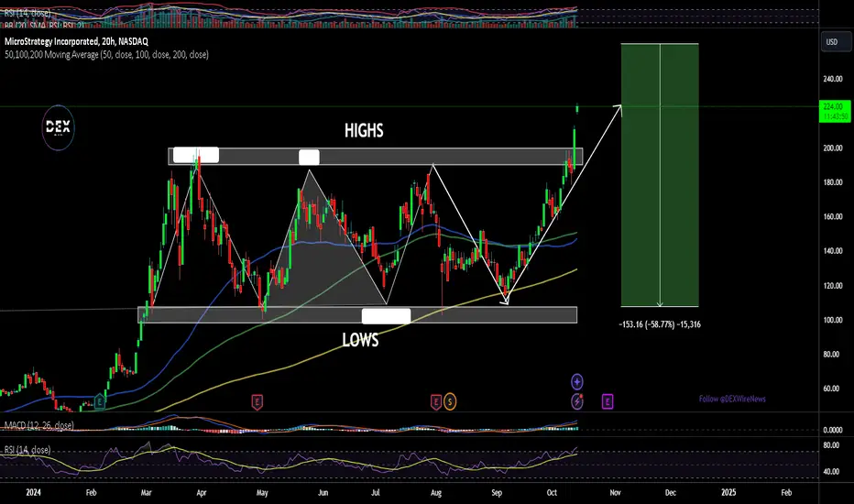Image resolution: width=854 pixels, height=504 pixels.
Task: Click the 60.00 price axis label
Action: (833, 389)
